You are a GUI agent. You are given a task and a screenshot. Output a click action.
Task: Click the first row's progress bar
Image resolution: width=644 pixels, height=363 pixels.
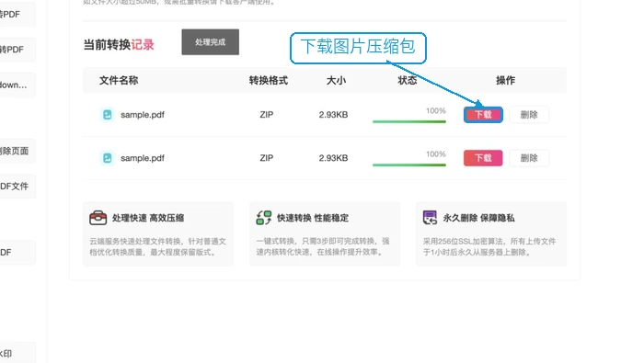pos(409,121)
